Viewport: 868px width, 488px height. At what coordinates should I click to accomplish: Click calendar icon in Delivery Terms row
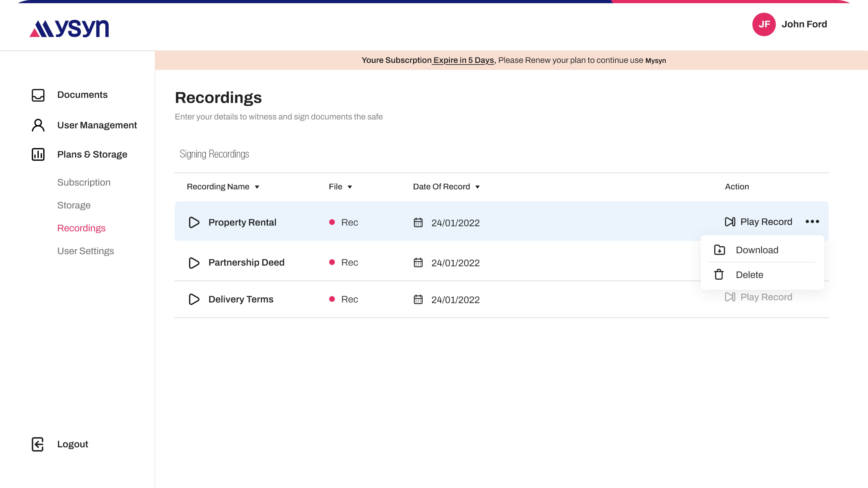tap(418, 299)
